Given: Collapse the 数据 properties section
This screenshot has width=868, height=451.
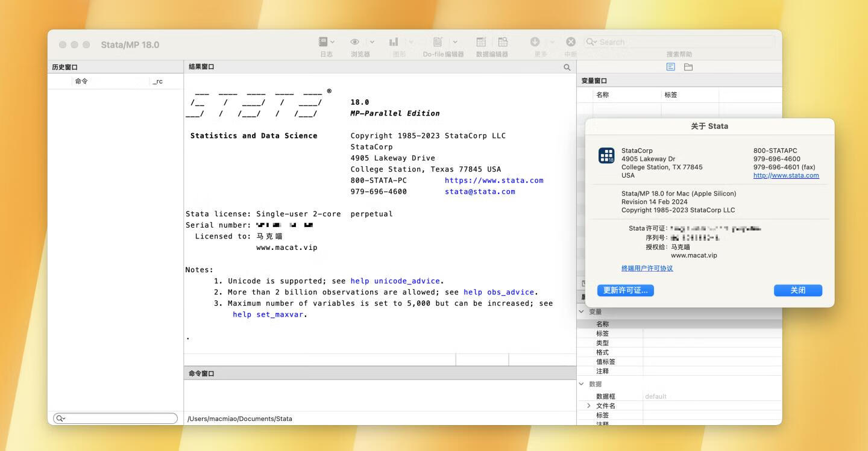Looking at the screenshot, I should (582, 384).
